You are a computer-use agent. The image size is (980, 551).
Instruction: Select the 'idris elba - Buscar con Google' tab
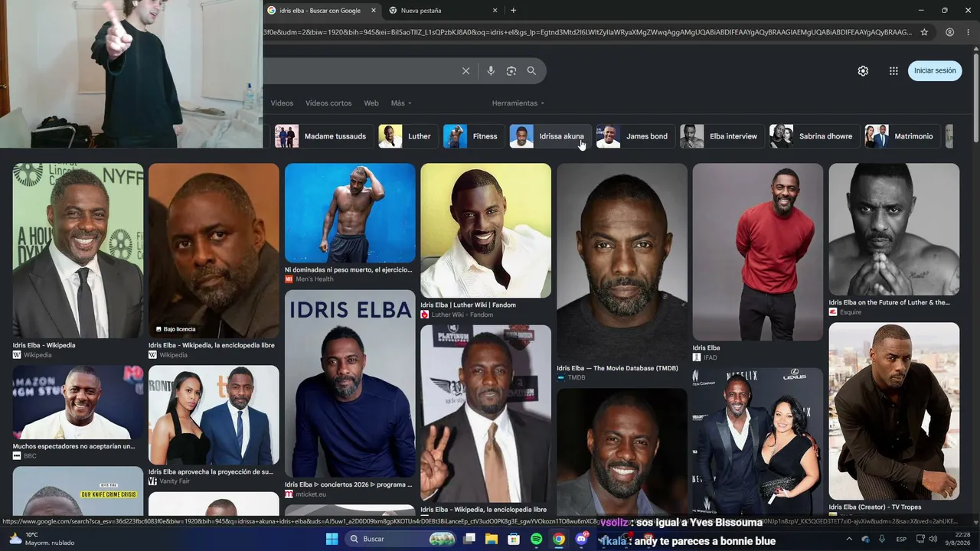pyautogui.click(x=322, y=11)
